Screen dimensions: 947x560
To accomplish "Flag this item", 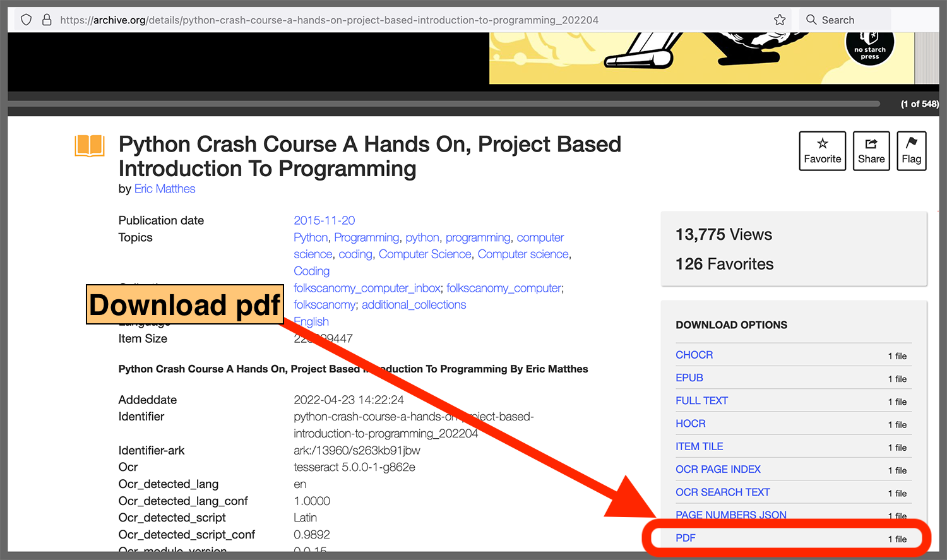I will pyautogui.click(x=911, y=151).
